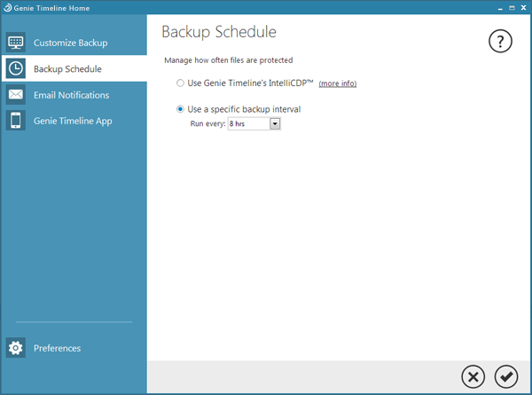Open help with the question mark icon
532x395 pixels.
tap(500, 41)
